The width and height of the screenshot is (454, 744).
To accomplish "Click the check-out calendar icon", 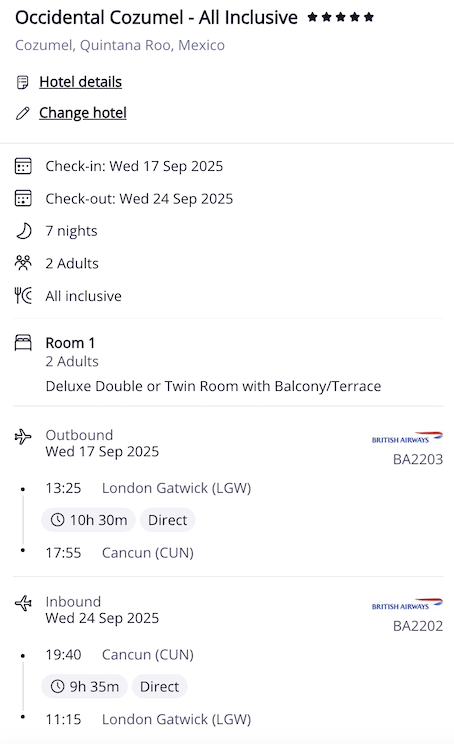I will (23, 199).
